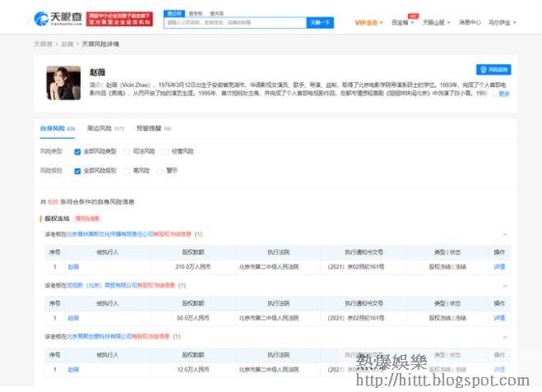This screenshot has width=542, height=392.
Task: Toggle the 全部风险级别 checkbox
Action: click(x=77, y=171)
